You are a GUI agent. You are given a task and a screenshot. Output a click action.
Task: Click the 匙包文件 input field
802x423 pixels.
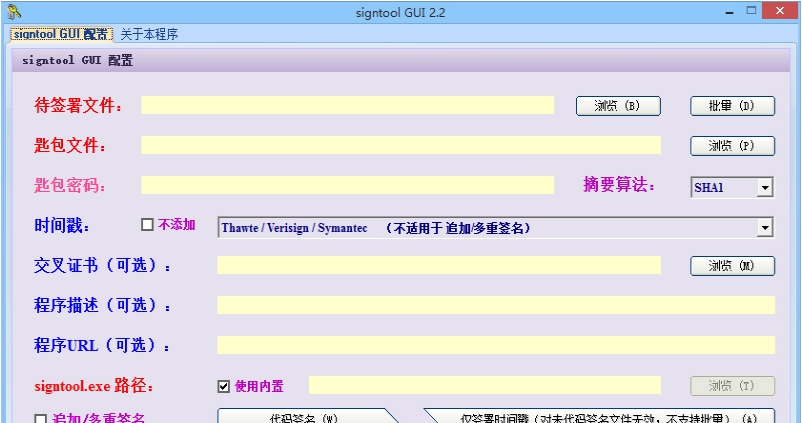pos(400,145)
